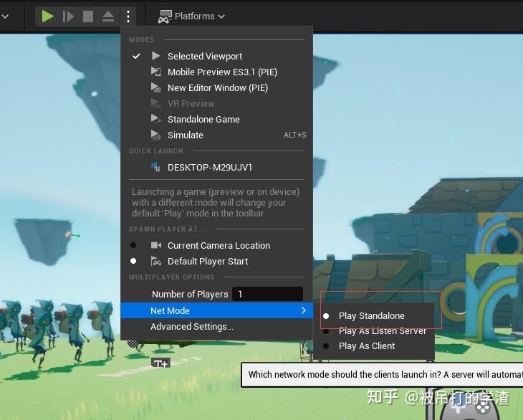The image size is (523, 420).
Task: Click the checkmark beside Selected Viewport
Action: (136, 56)
